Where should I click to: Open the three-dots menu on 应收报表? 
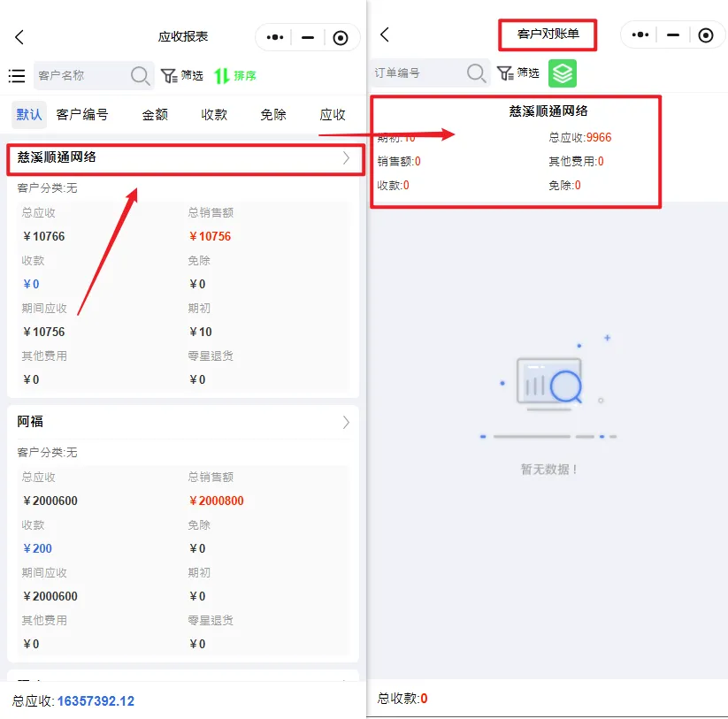click(275, 37)
